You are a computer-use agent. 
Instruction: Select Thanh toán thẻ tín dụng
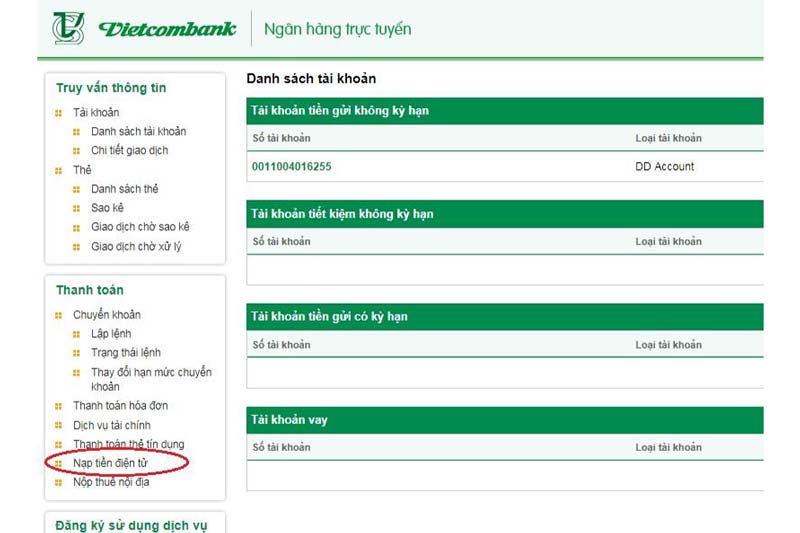129,444
